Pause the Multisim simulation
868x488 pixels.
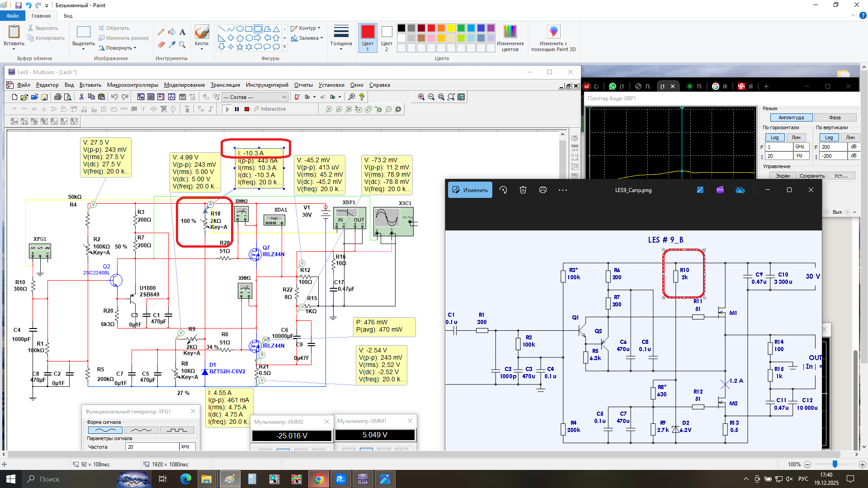237,109
